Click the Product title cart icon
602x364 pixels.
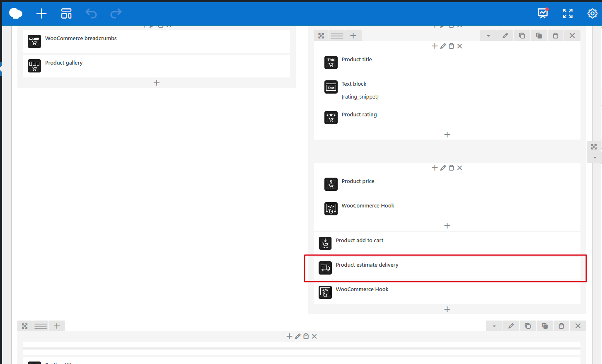(x=331, y=63)
